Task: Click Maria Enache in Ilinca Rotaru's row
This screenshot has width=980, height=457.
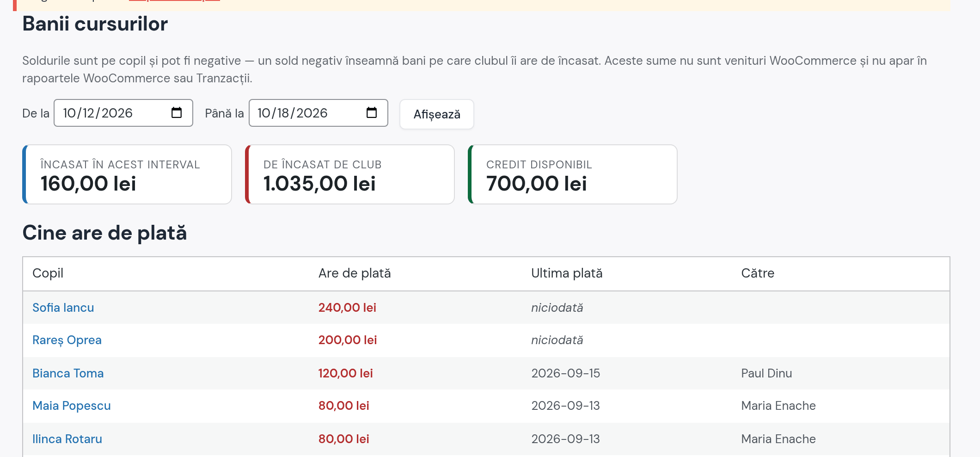Action: [x=778, y=439]
